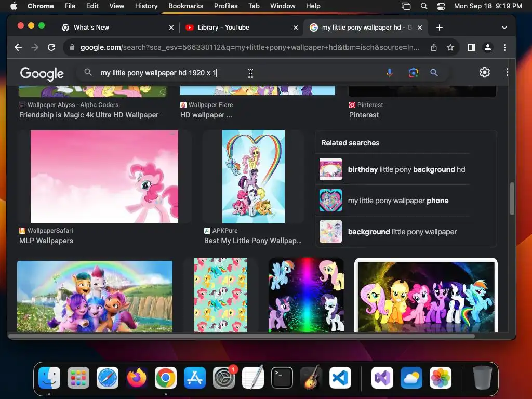
Task: Open App Store from the dock
Action: pyautogui.click(x=195, y=378)
